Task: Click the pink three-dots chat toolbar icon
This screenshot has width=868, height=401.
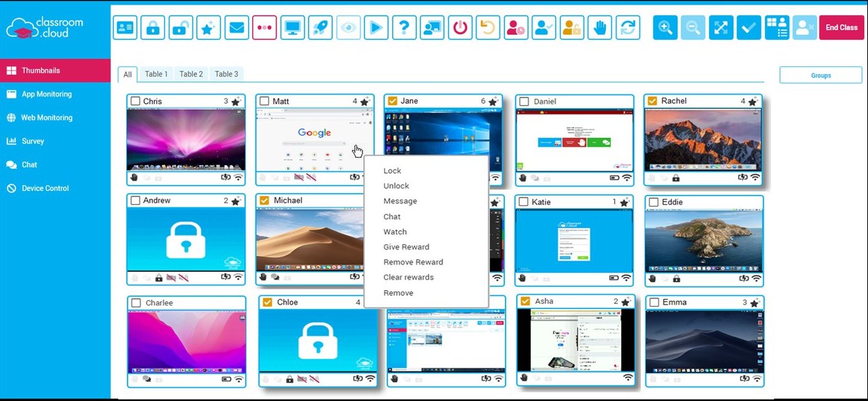Action: [264, 28]
